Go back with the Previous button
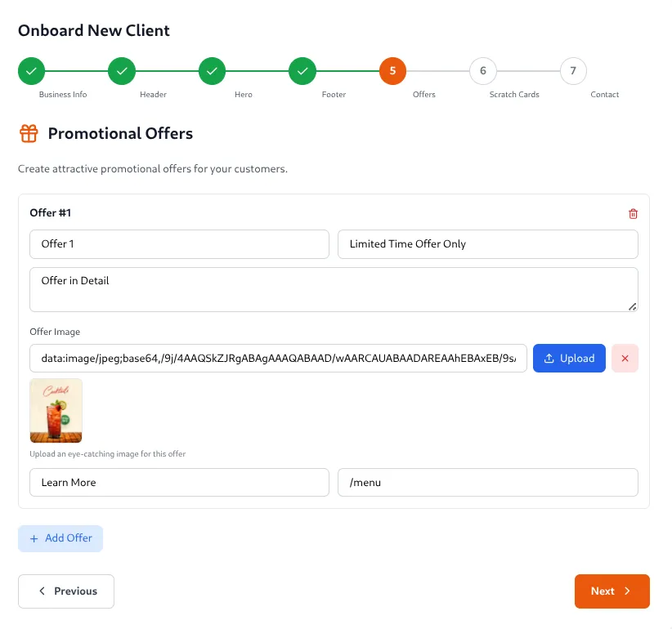Screen dimensions: 672x629 click(66, 591)
